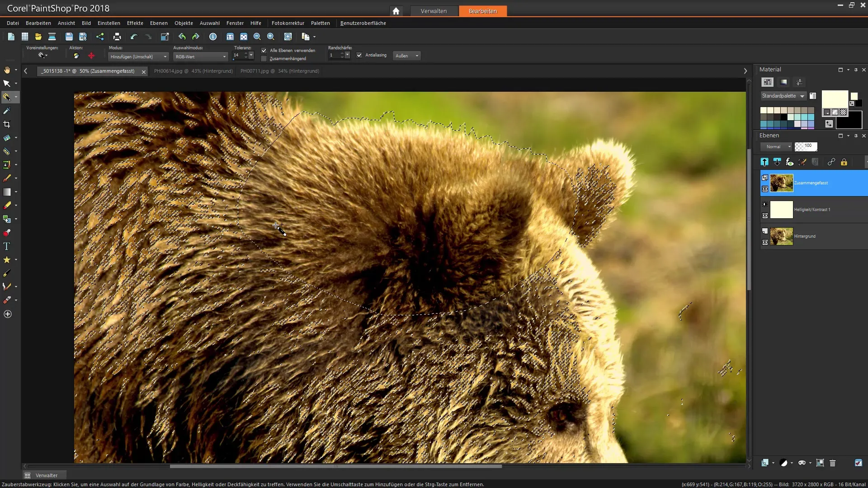Click the image information icon
Screen dimensions: 868x488
(x=213, y=37)
